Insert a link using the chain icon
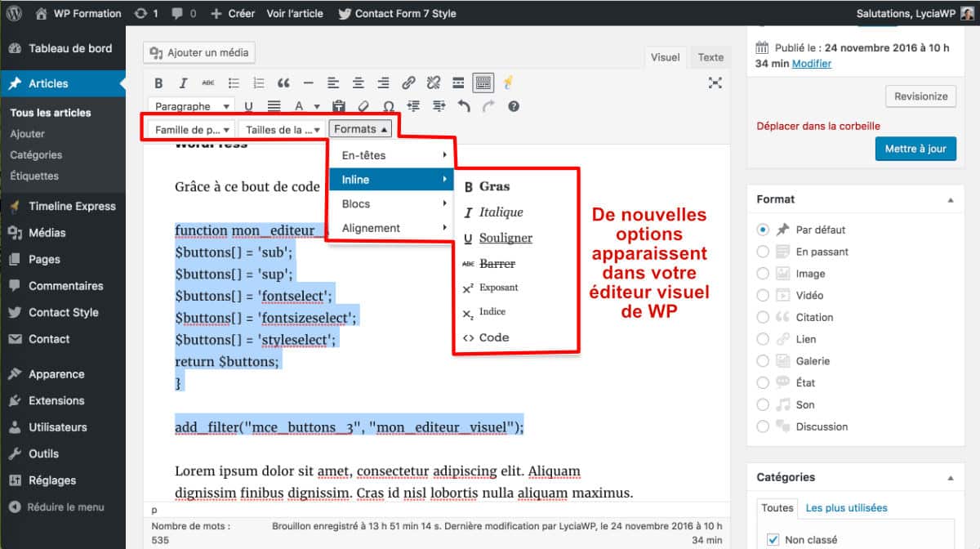980x549 pixels. coord(408,83)
